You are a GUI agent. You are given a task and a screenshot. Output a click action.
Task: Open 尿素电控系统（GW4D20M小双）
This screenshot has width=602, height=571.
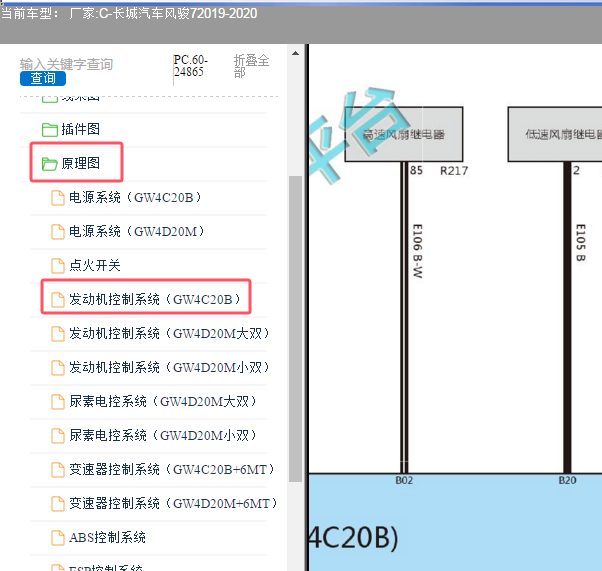[163, 435]
